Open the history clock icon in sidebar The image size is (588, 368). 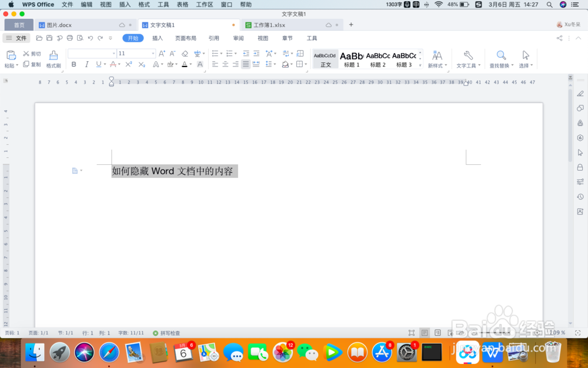click(x=580, y=197)
